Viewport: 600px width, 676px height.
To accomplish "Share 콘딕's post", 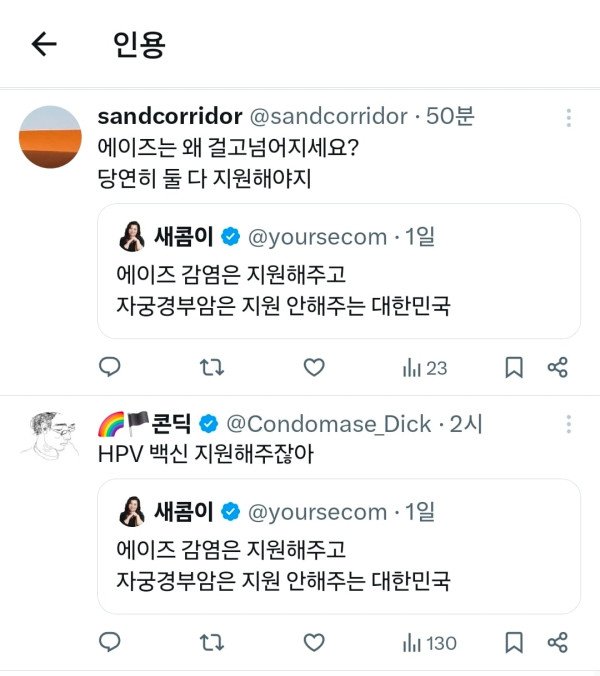I will [x=558, y=643].
